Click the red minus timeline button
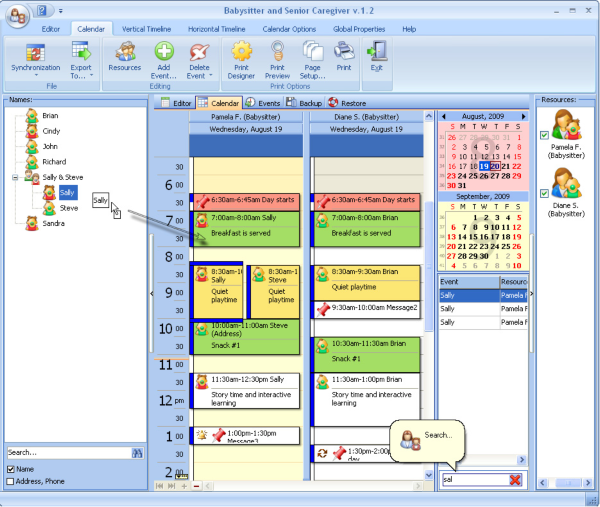 pos(196,486)
